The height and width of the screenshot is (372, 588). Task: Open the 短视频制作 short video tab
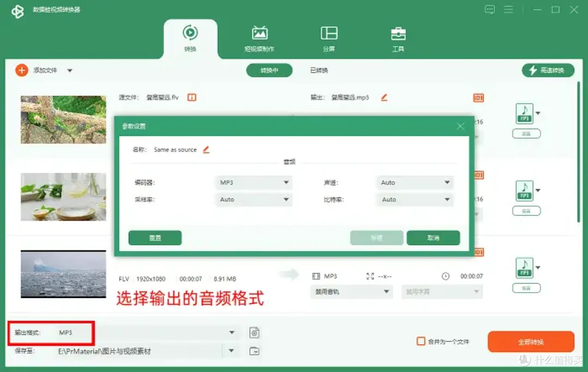[x=259, y=39]
